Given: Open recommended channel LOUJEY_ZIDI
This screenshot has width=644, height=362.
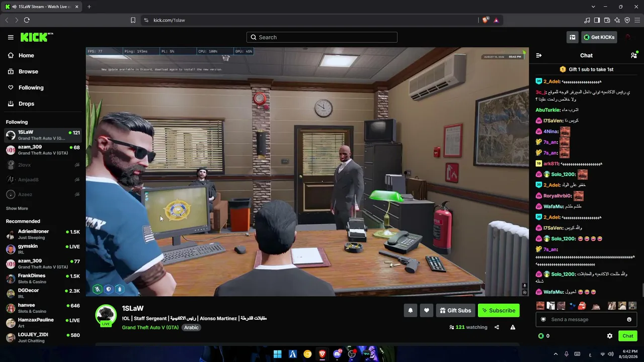Looking at the screenshot, I should (43, 337).
